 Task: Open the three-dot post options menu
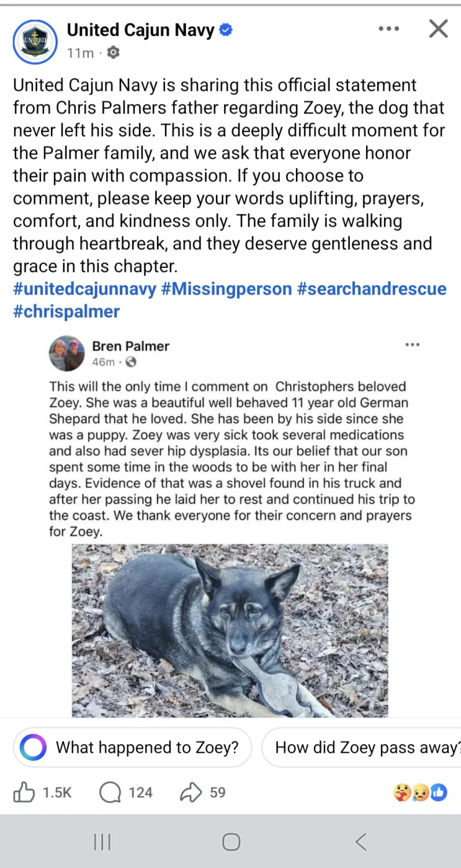[x=388, y=29]
